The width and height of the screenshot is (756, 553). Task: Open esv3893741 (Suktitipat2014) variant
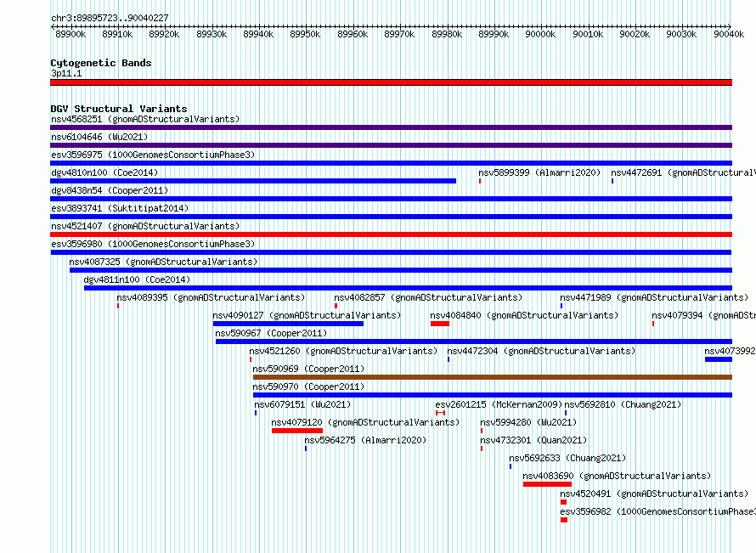(120, 208)
